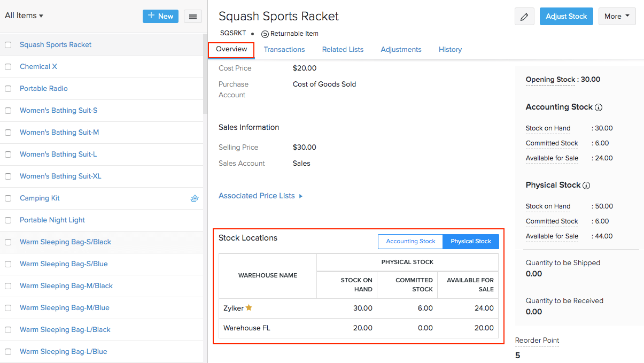Open the History tab
This screenshot has width=644, height=363.
[x=450, y=50]
